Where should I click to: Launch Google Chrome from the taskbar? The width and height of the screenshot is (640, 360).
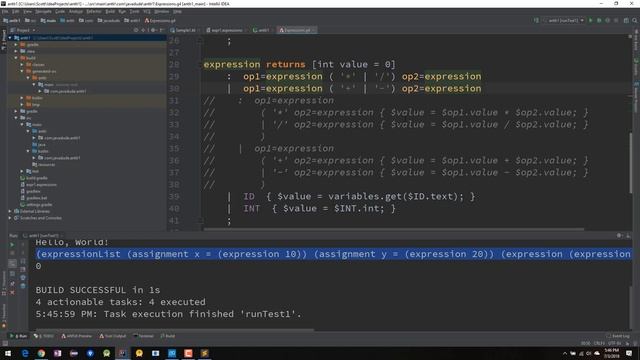click(x=41, y=353)
